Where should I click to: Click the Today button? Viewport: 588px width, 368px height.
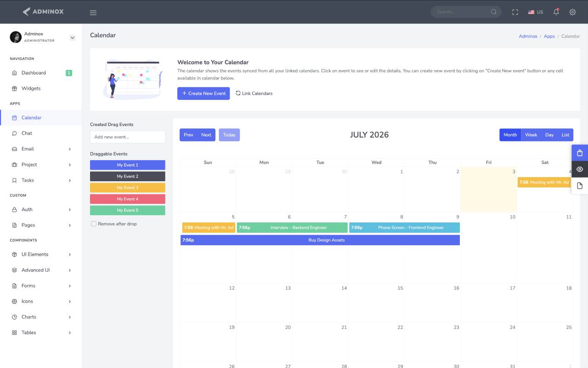tap(229, 135)
